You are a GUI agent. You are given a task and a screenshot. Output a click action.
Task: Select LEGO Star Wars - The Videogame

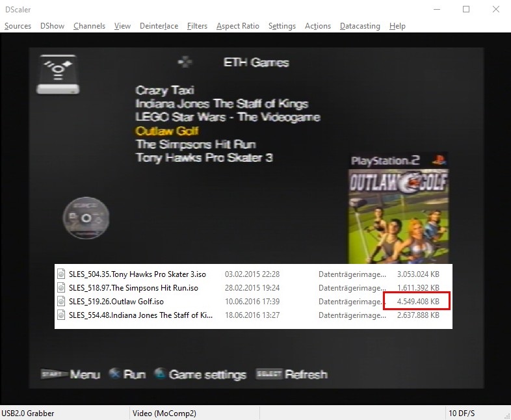(228, 117)
